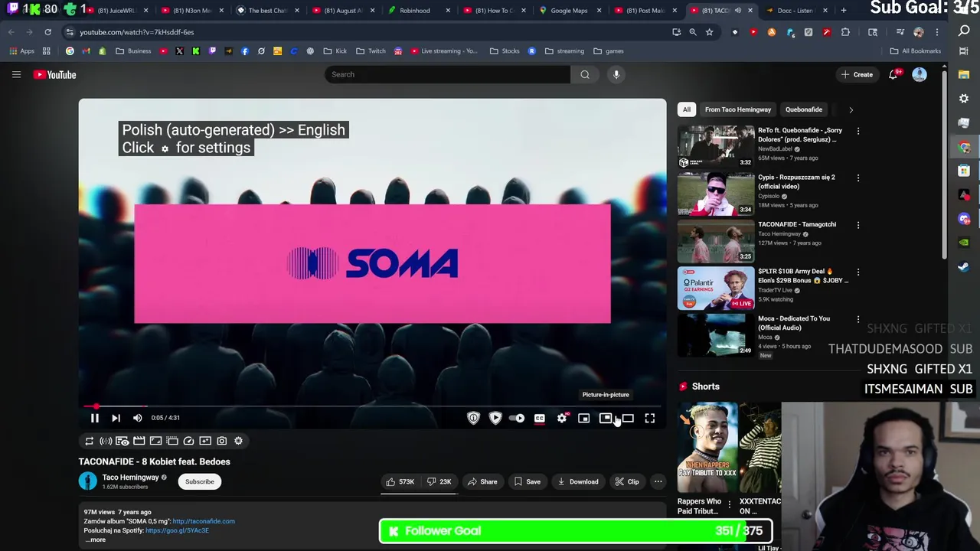Select the All filter chip
The image size is (980, 551).
687,109
